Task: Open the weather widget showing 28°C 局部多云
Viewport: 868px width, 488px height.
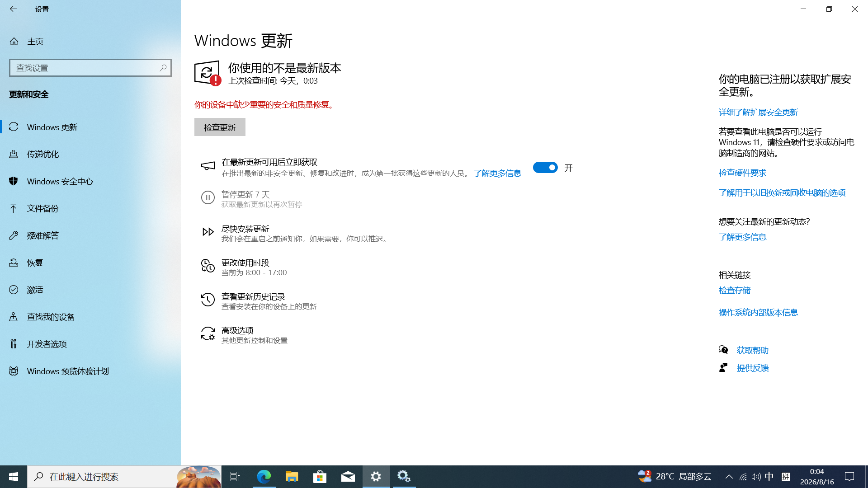Action: tap(675, 476)
